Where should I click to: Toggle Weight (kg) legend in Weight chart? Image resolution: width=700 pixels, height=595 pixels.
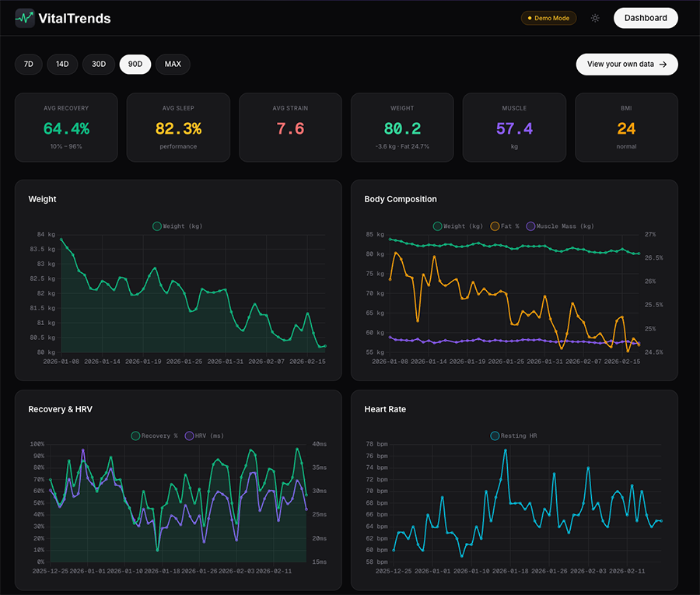(178, 226)
